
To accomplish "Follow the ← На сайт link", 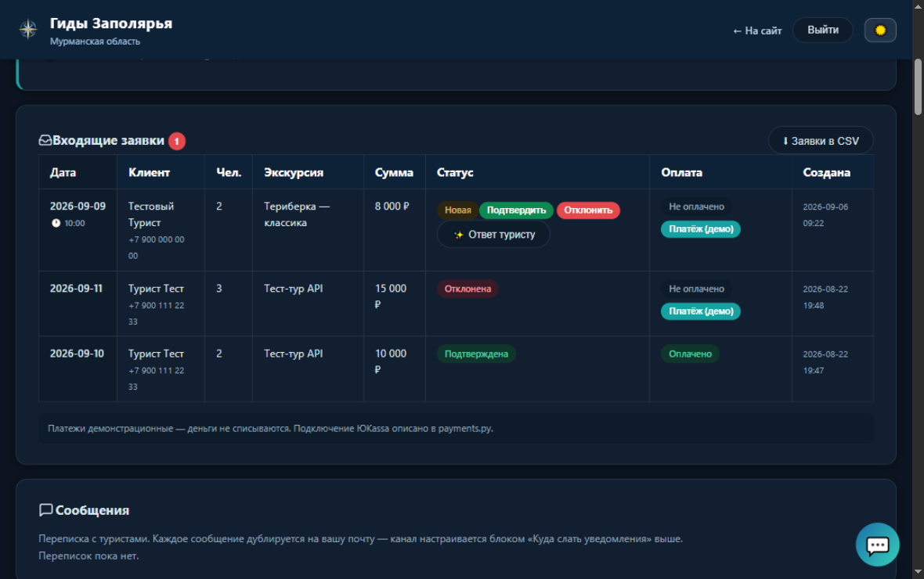I will pyautogui.click(x=757, y=31).
